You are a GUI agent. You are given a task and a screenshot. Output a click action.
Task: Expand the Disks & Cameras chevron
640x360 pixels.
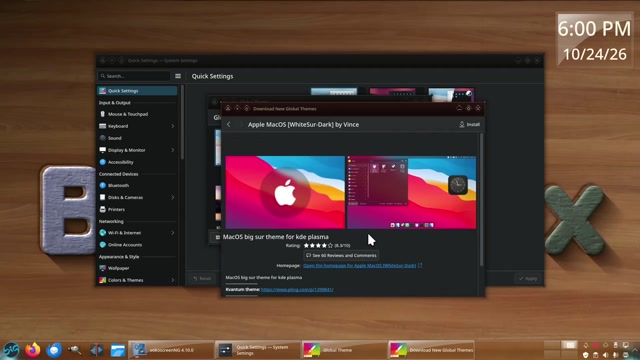173,198
